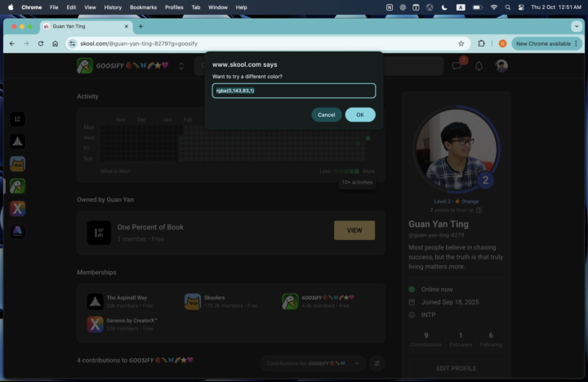The image size is (588, 382).
Task: Toggle Do Not Disturb moon icon
Action: (444, 7)
